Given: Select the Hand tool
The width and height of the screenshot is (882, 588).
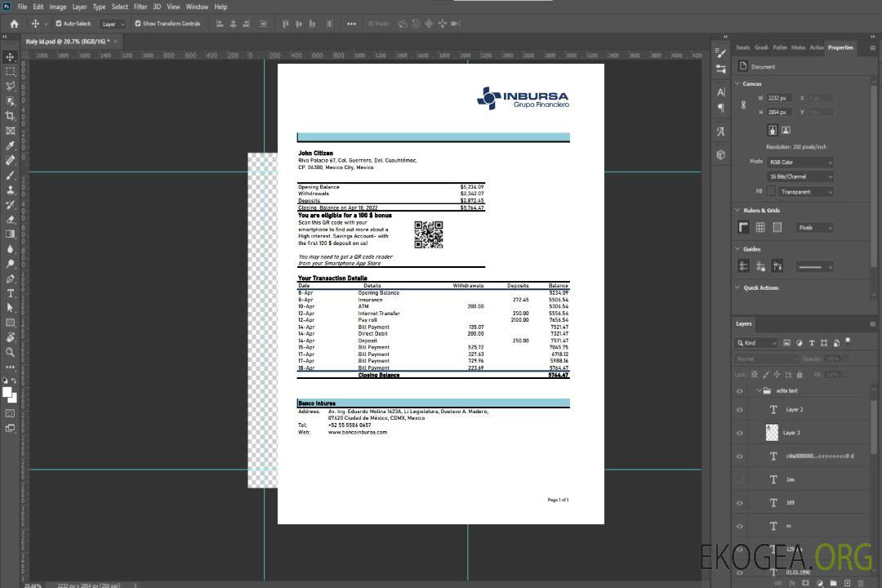Looking at the screenshot, I should (x=10, y=337).
